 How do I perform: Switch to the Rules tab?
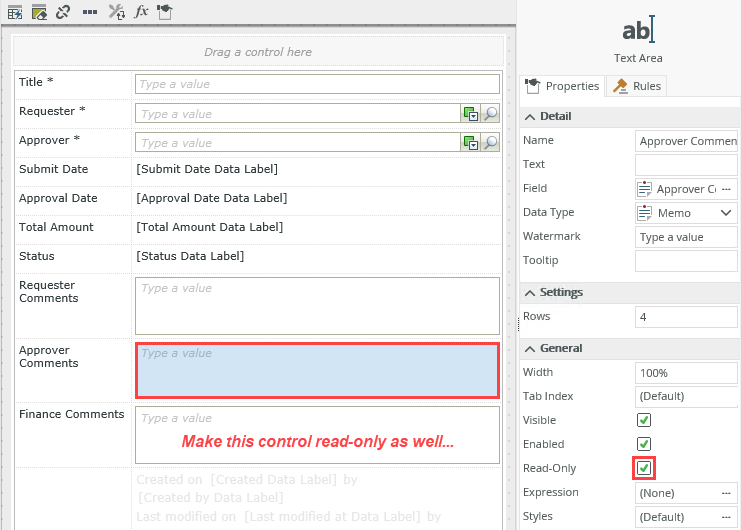[x=637, y=86]
